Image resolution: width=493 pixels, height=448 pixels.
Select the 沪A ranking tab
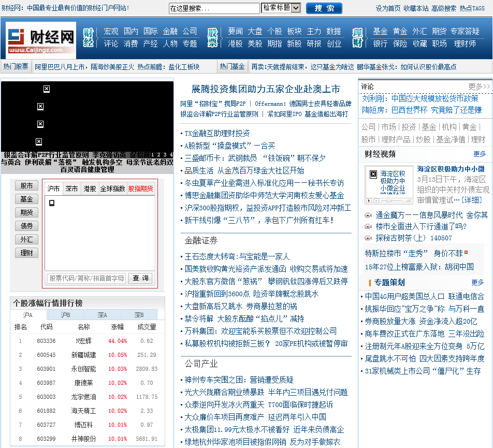click(x=28, y=315)
